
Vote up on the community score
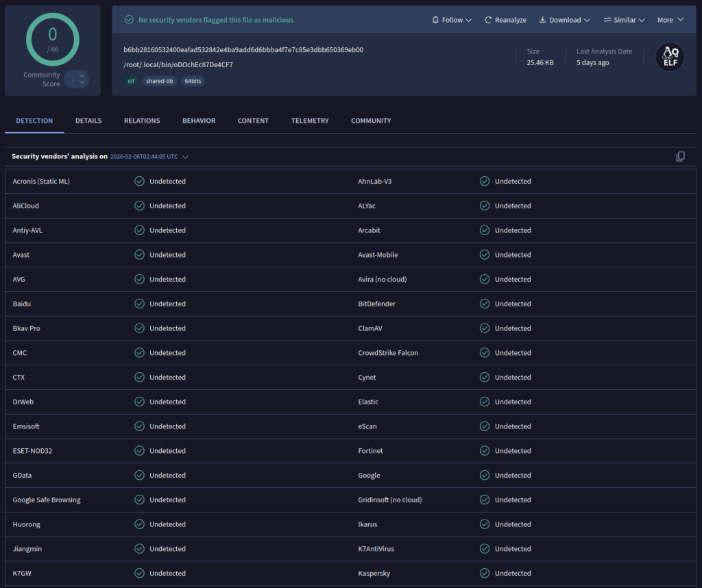click(x=82, y=75)
